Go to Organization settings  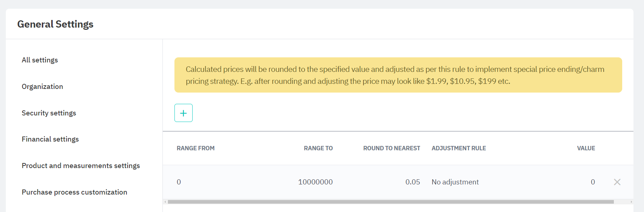coord(43,86)
